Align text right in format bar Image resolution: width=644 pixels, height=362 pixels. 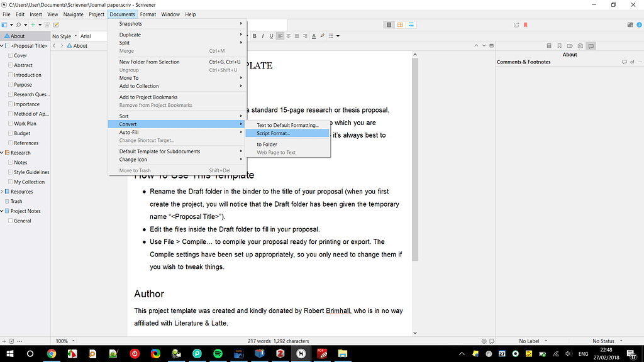305,36
